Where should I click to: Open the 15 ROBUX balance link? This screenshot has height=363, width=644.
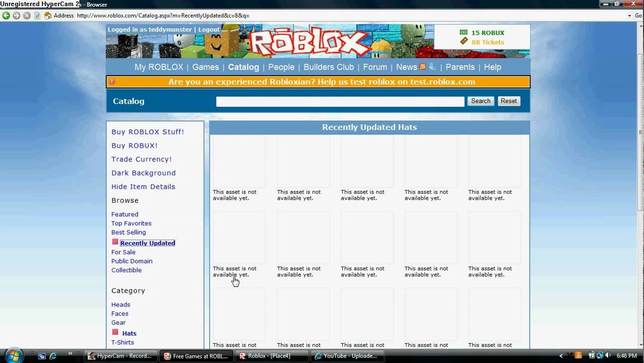pyautogui.click(x=488, y=33)
